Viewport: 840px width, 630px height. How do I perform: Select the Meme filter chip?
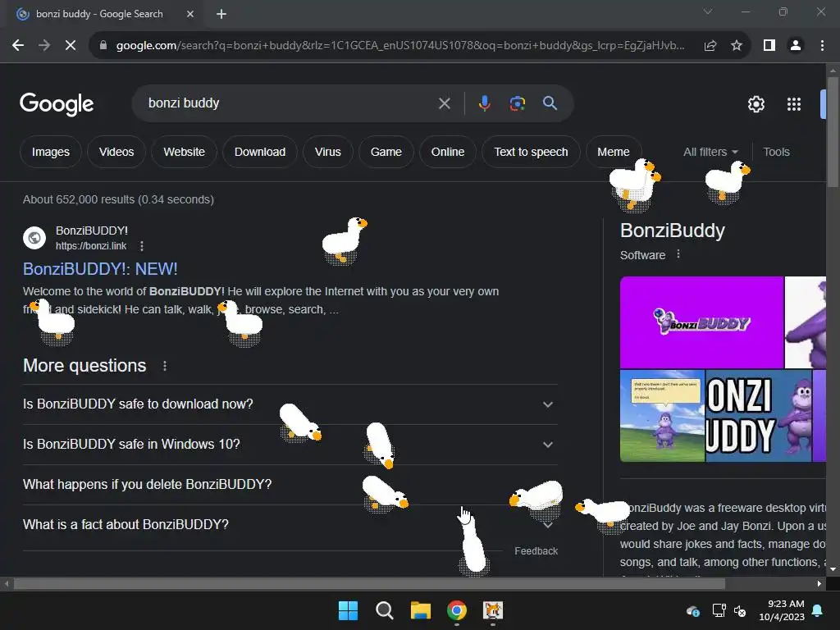(x=614, y=152)
